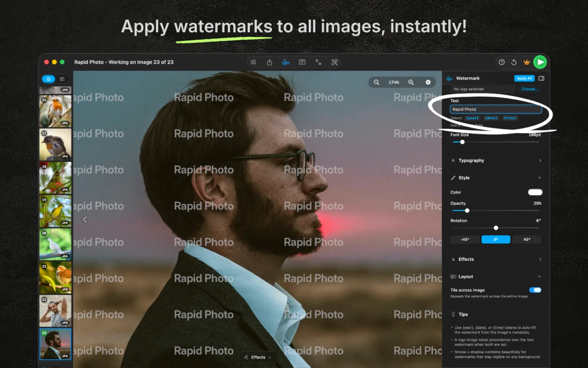Insert the {time} token
Screen dimensions: 588x368
click(510, 118)
